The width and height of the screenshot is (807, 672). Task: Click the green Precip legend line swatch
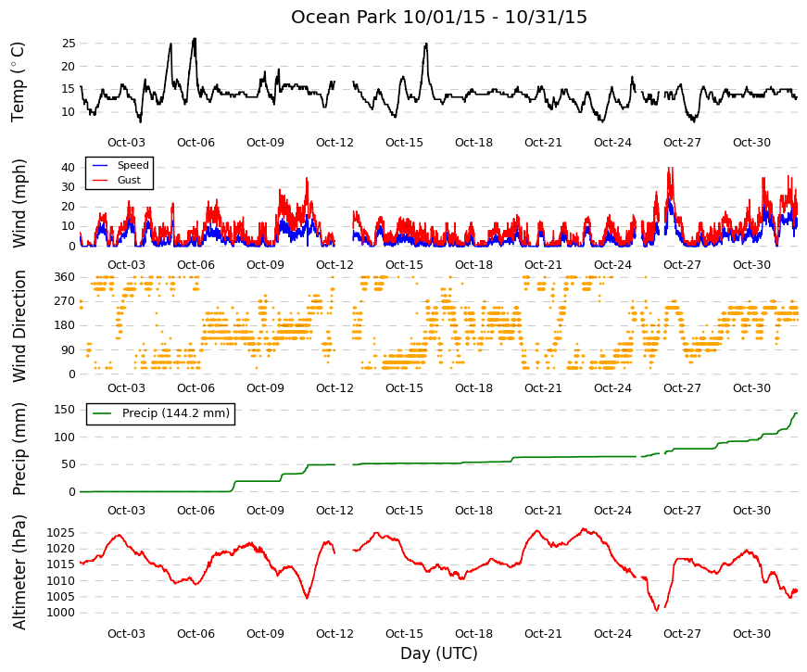(x=102, y=413)
